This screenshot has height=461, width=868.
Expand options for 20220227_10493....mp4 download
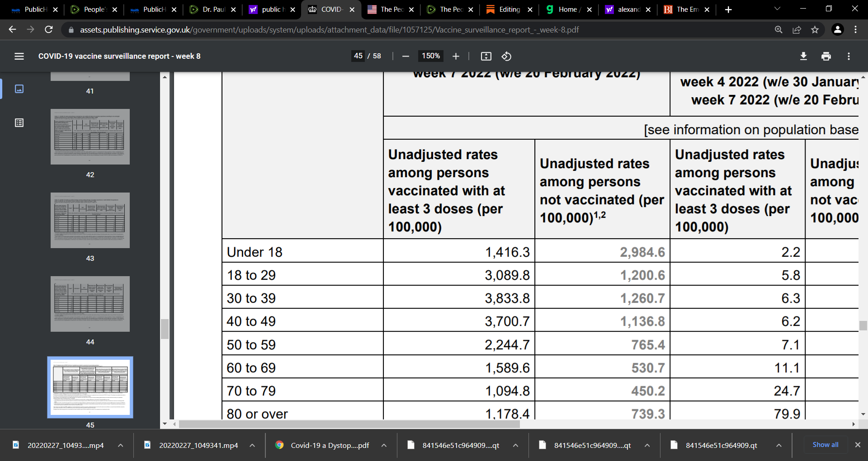120,445
